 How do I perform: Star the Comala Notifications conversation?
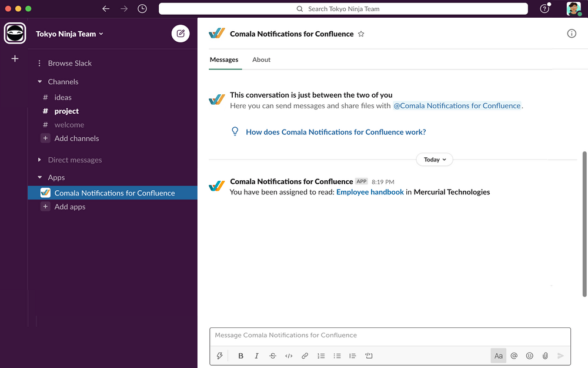tap(361, 34)
